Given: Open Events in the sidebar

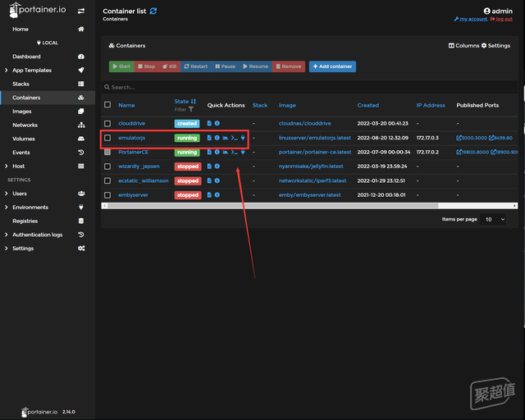Looking at the screenshot, I should pos(48,153).
